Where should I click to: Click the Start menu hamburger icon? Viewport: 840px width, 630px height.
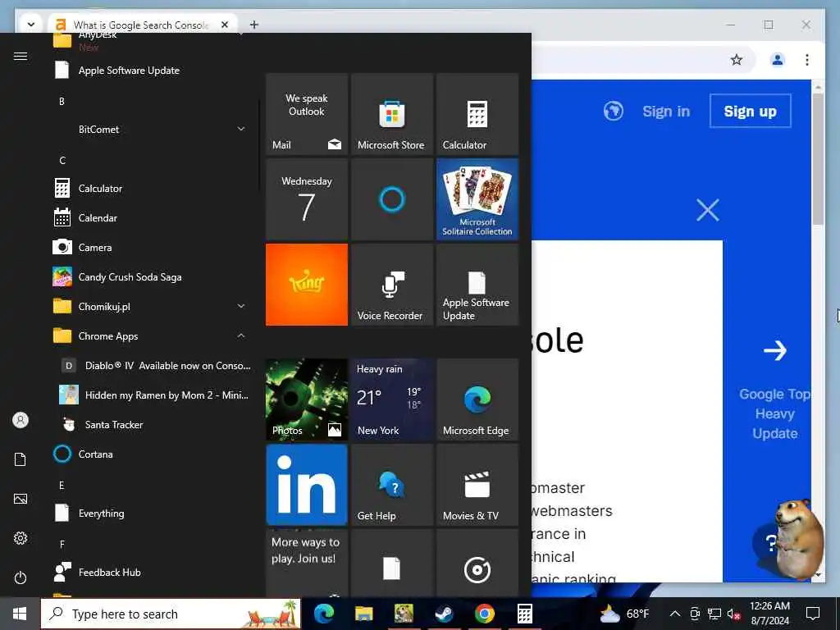21,57
